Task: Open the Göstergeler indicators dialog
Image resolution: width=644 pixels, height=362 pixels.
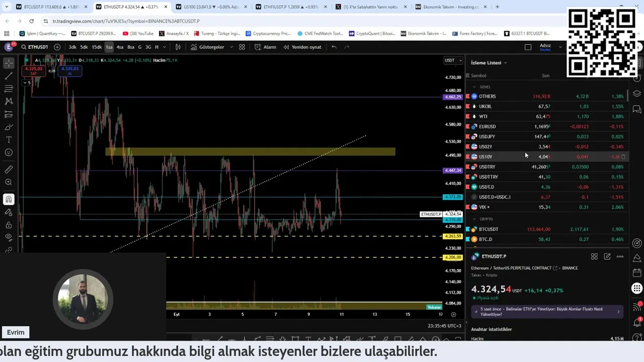Action: (207, 47)
